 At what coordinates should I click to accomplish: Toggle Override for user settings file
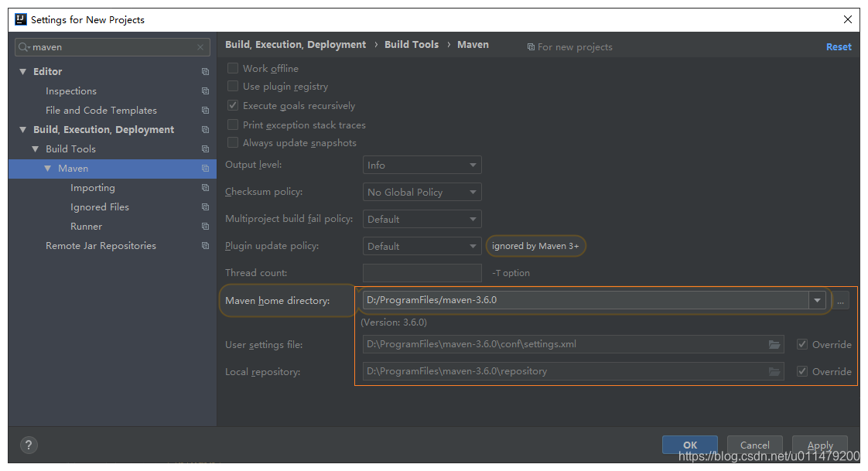point(802,344)
